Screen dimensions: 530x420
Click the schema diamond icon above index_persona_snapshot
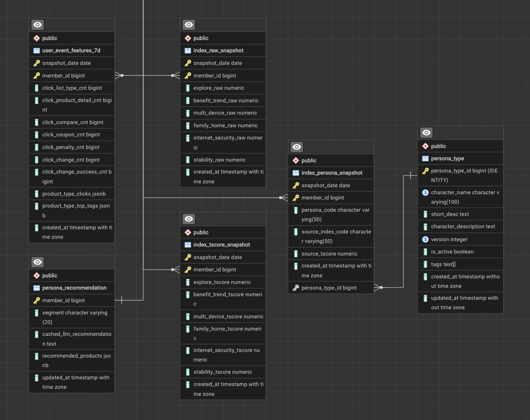tap(296, 161)
